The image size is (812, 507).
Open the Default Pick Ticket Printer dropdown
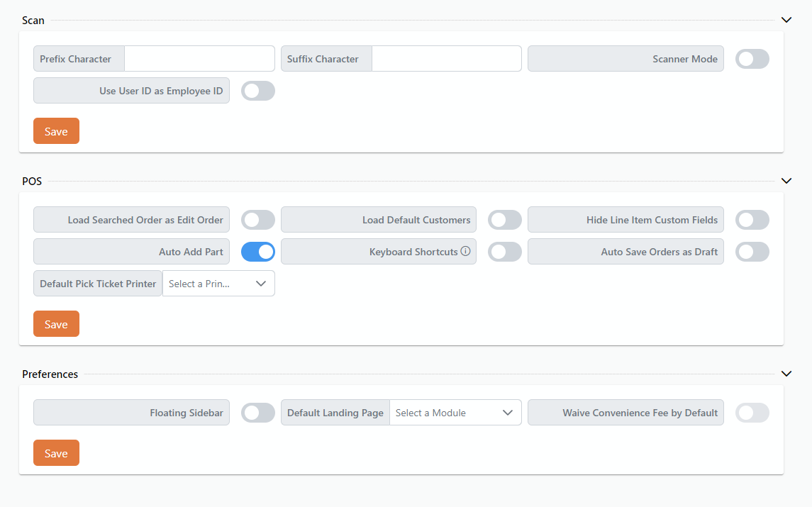218,284
